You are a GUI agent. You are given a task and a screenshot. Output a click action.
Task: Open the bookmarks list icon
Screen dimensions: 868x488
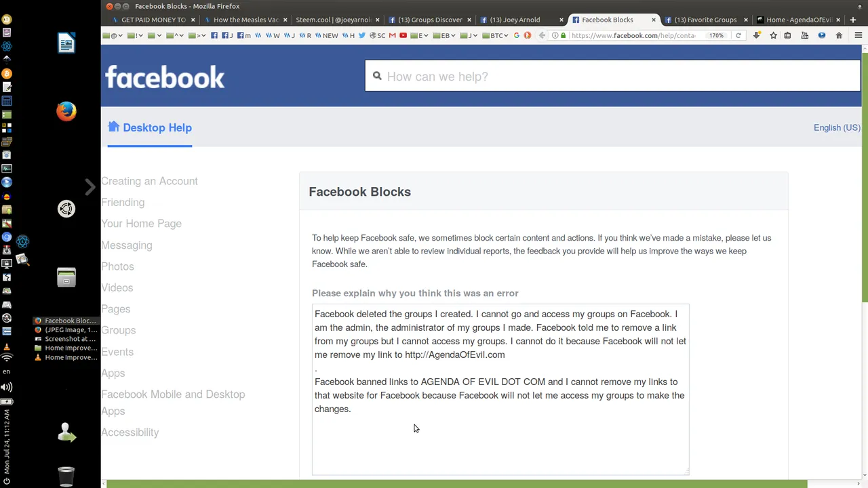787,35
